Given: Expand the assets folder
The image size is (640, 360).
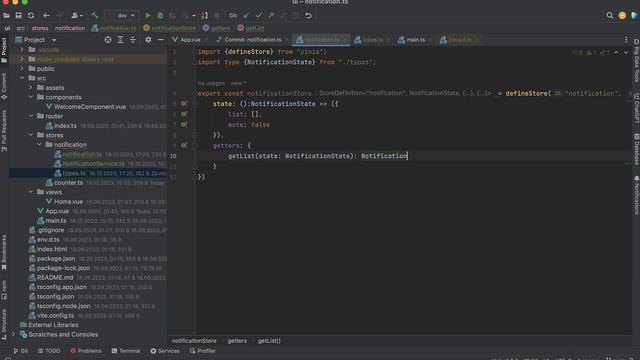Looking at the screenshot, I should (31, 88).
